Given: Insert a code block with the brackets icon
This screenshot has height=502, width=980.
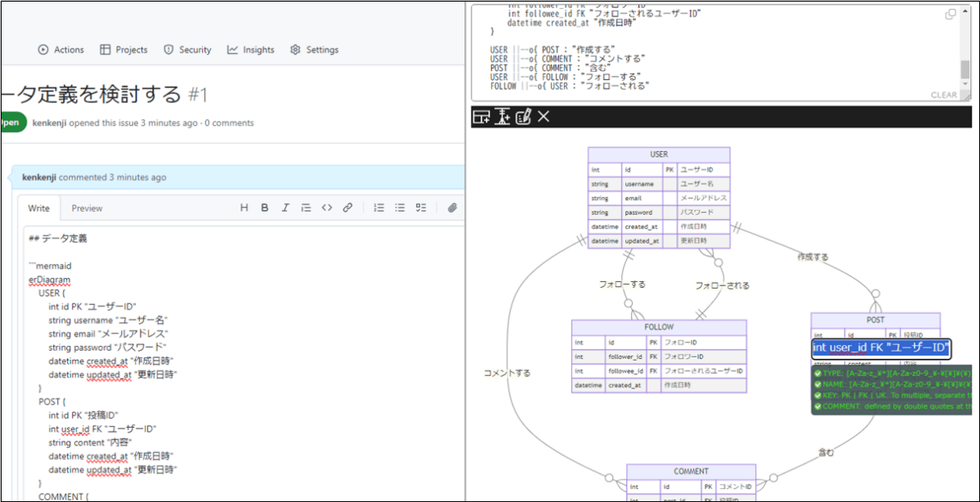Looking at the screenshot, I should [x=326, y=208].
